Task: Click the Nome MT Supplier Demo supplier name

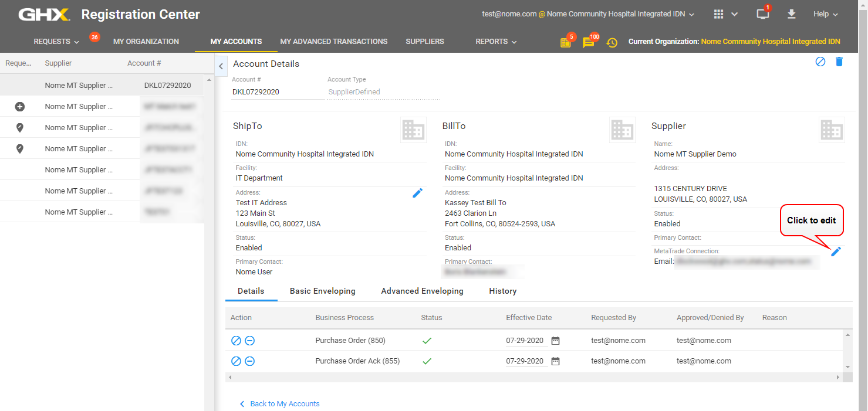Action: (695, 154)
